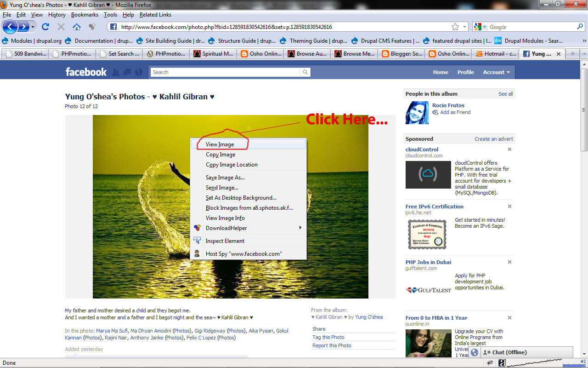Click inside the Facebook search field
This screenshot has width=588, height=368.
(220, 72)
